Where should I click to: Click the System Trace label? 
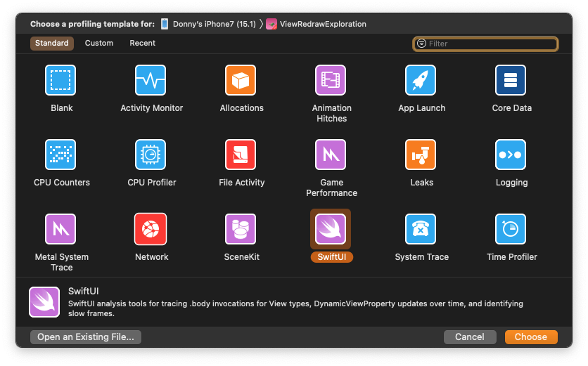point(422,257)
